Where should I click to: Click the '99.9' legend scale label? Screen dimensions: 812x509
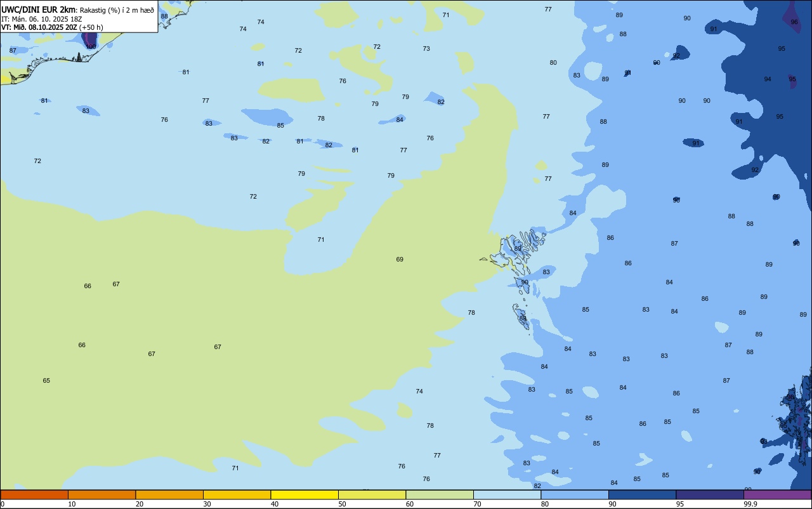pyautogui.click(x=750, y=504)
